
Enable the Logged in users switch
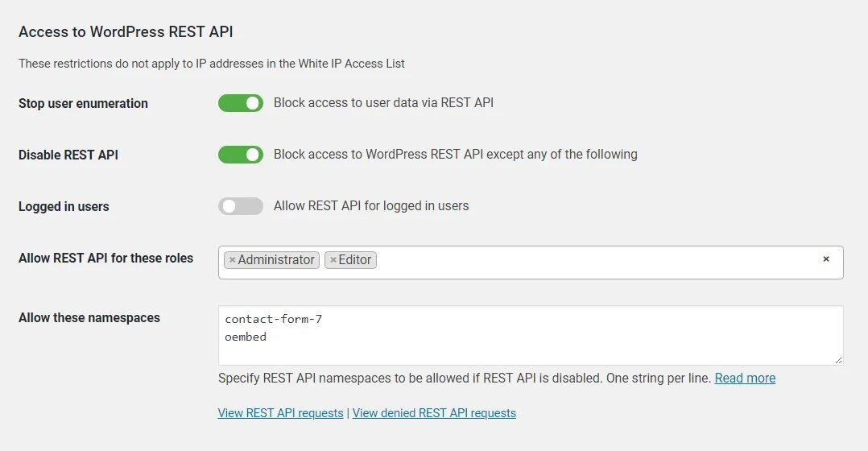coord(241,206)
